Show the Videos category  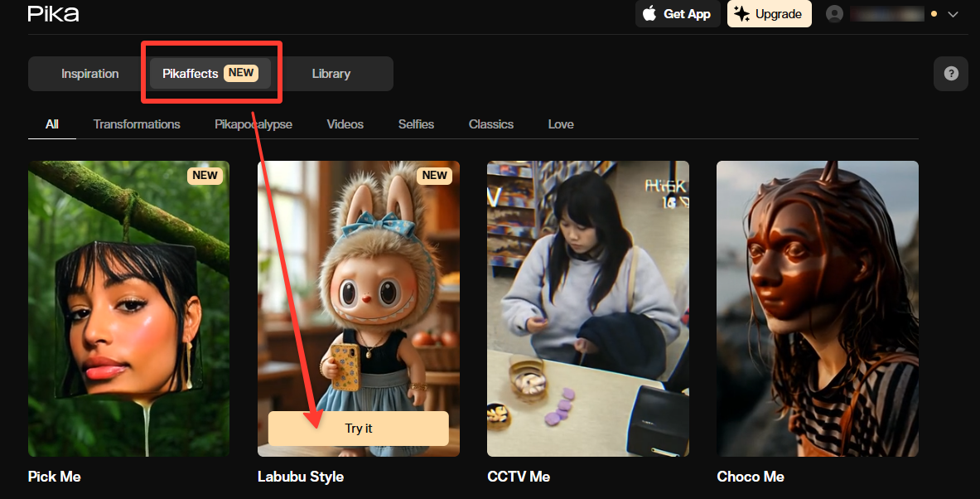pyautogui.click(x=345, y=124)
